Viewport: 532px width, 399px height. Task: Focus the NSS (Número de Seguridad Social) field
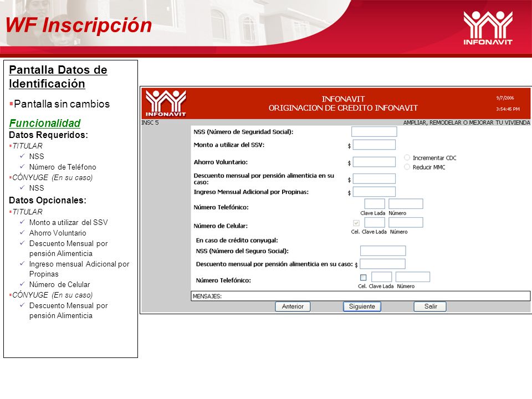point(374,132)
